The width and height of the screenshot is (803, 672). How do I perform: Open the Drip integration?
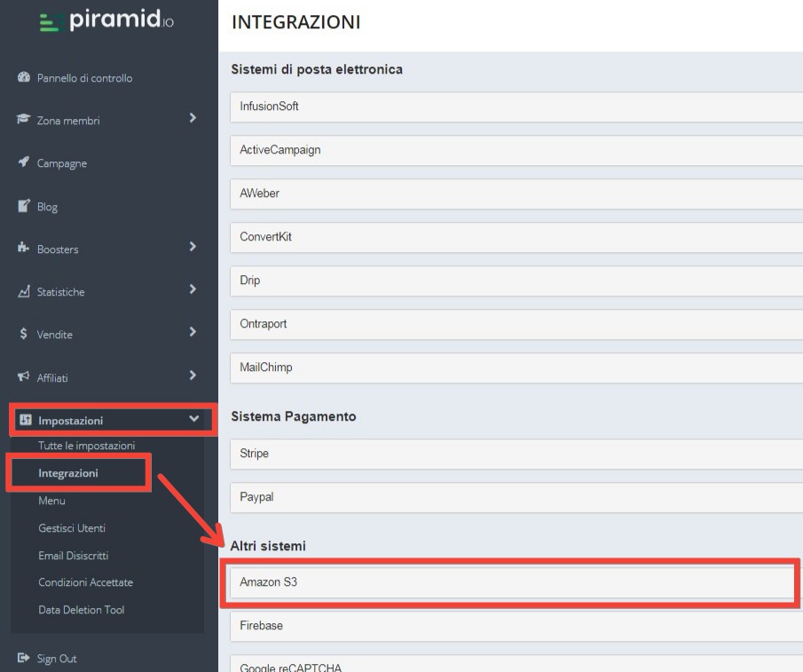pos(516,281)
